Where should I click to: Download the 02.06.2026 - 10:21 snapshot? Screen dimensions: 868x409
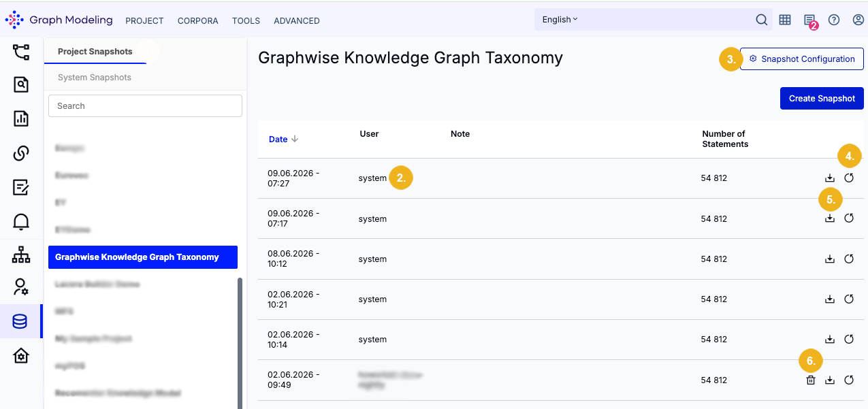coord(829,299)
